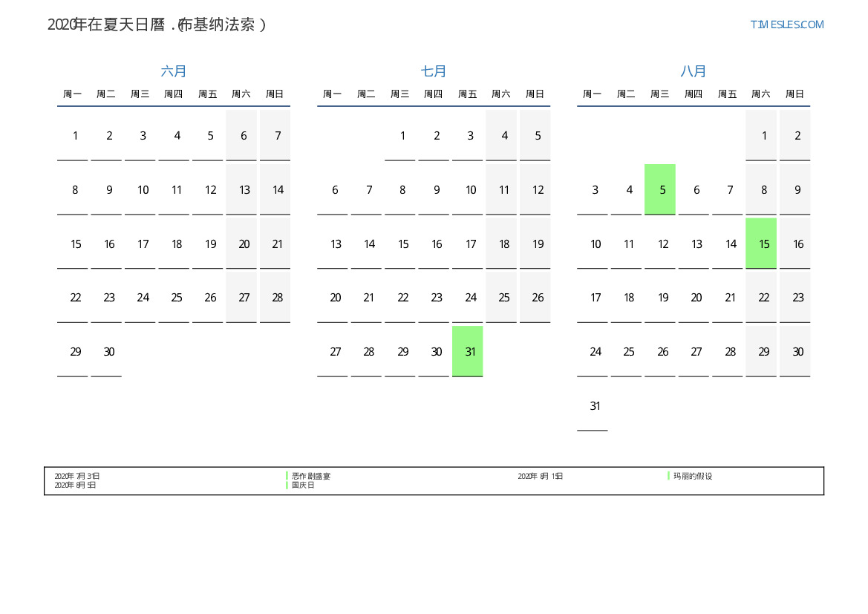The image size is (868, 614).
Task: Click the 六月 month heading
Action: pos(174,71)
